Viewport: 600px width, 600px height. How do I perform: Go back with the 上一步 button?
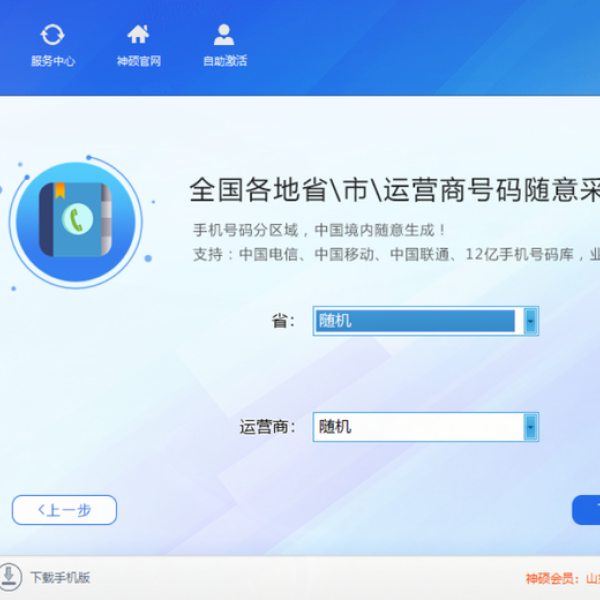(x=64, y=510)
